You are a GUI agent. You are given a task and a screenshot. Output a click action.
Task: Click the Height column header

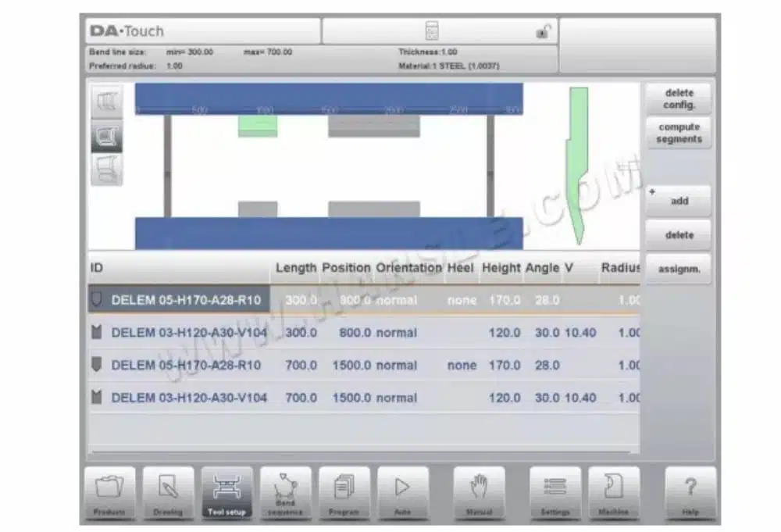pyautogui.click(x=501, y=268)
